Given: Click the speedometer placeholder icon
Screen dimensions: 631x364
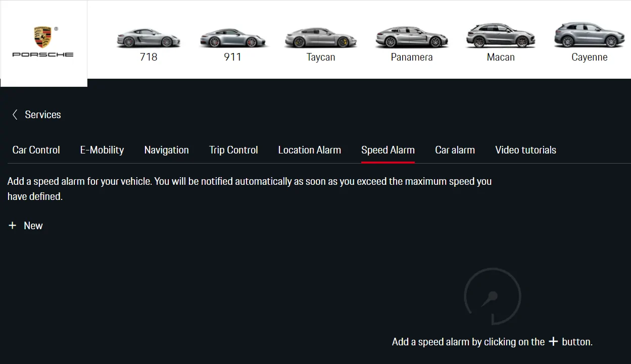Looking at the screenshot, I should point(492,296).
